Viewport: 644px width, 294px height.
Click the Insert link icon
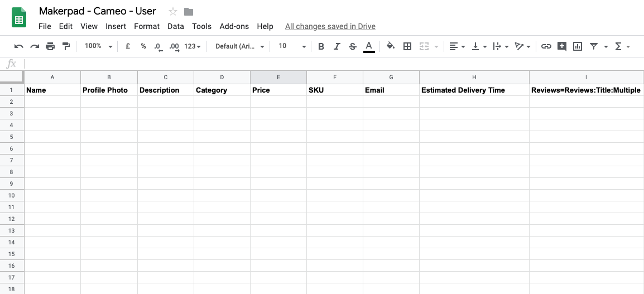[546, 46]
